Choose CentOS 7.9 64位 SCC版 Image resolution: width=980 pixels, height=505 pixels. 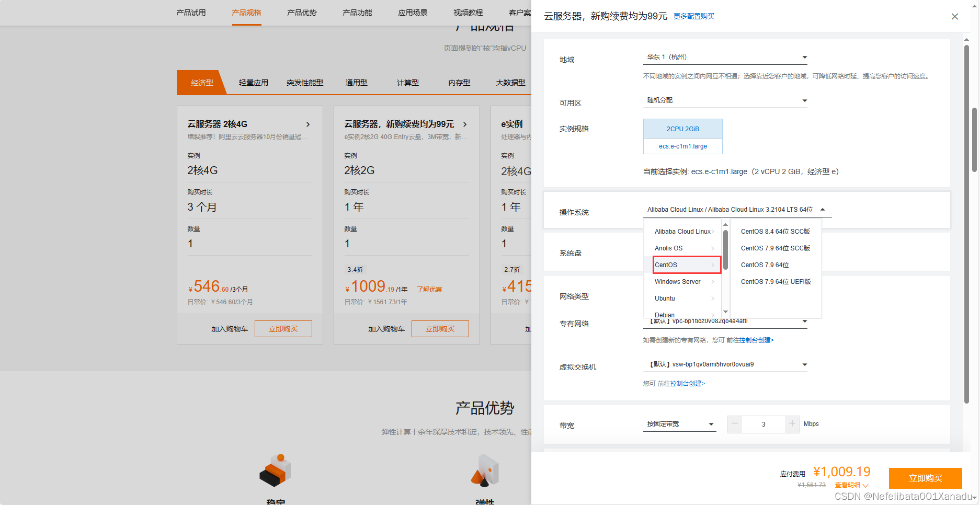pos(775,248)
